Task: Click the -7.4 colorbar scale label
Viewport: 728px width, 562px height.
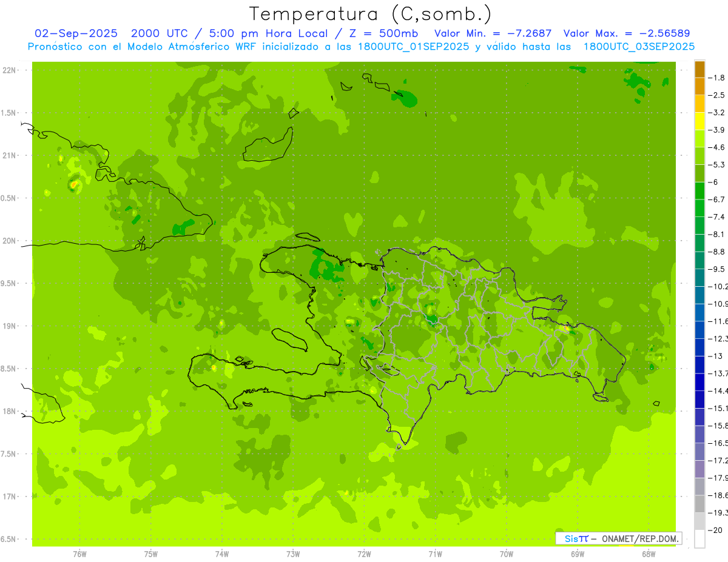Action: (718, 217)
